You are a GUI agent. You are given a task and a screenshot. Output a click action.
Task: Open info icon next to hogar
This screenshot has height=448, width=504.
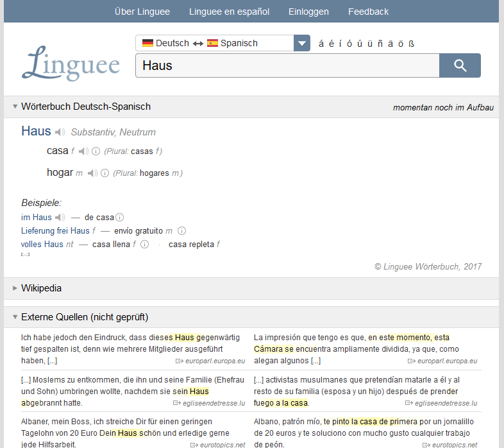click(x=105, y=173)
